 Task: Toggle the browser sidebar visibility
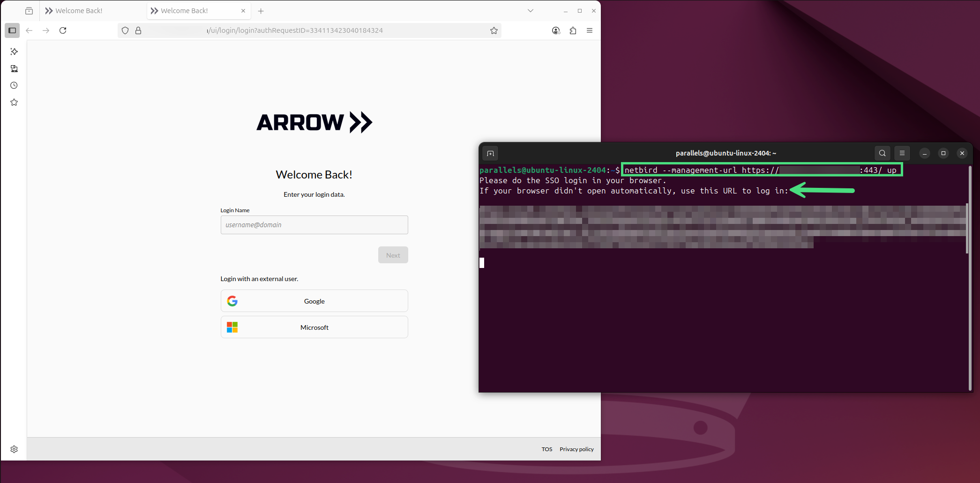(12, 30)
